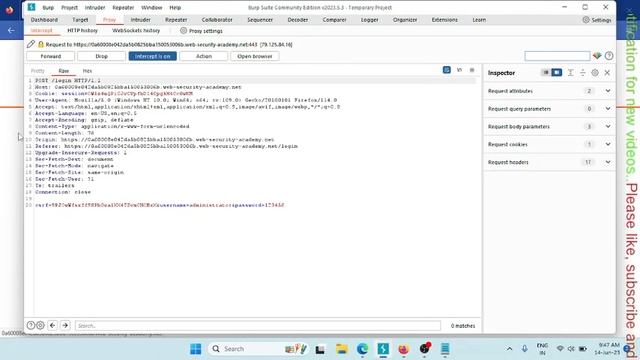
Task: Click the bottom Search field in the editor
Action: point(258,326)
